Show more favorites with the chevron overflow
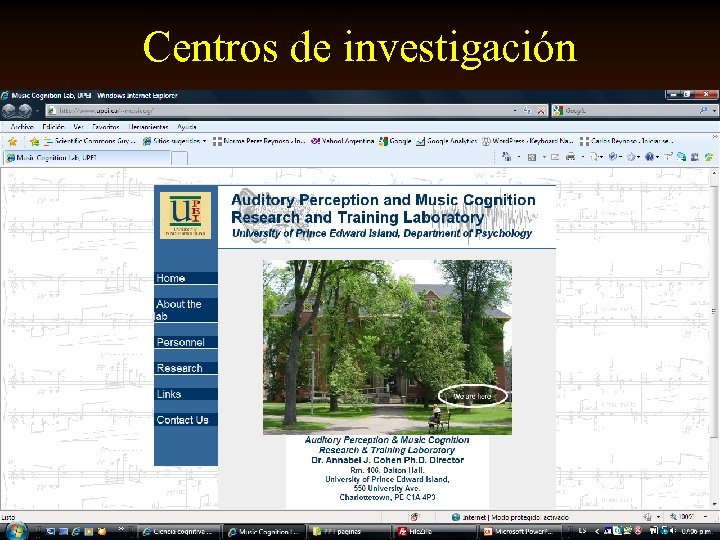The height and width of the screenshot is (540, 720). pos(715,137)
